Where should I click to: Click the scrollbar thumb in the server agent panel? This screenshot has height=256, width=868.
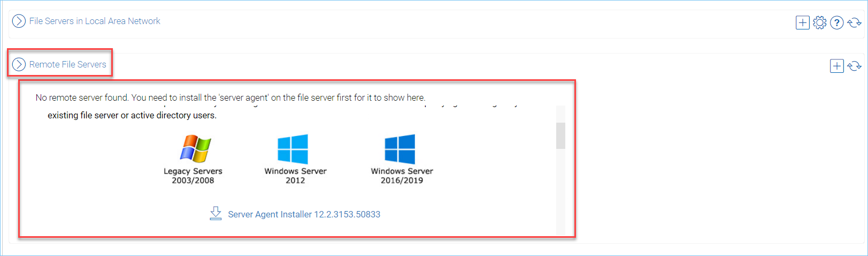point(560,135)
